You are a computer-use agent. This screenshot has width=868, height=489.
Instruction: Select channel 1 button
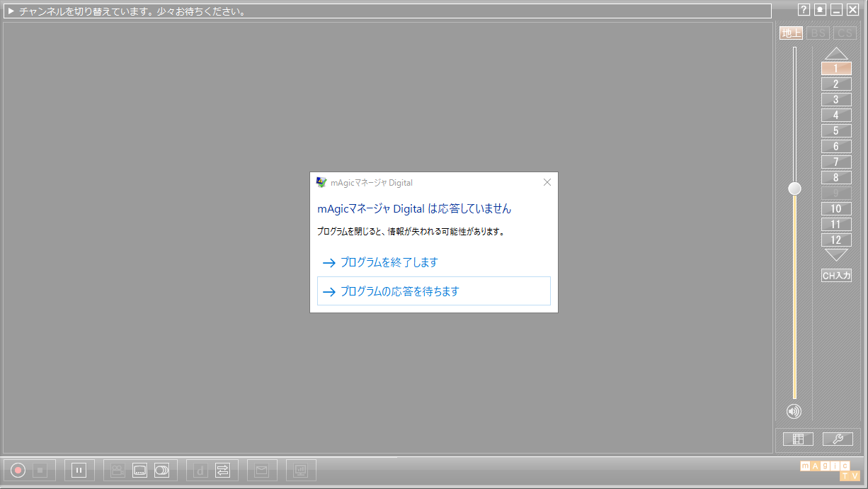click(836, 69)
